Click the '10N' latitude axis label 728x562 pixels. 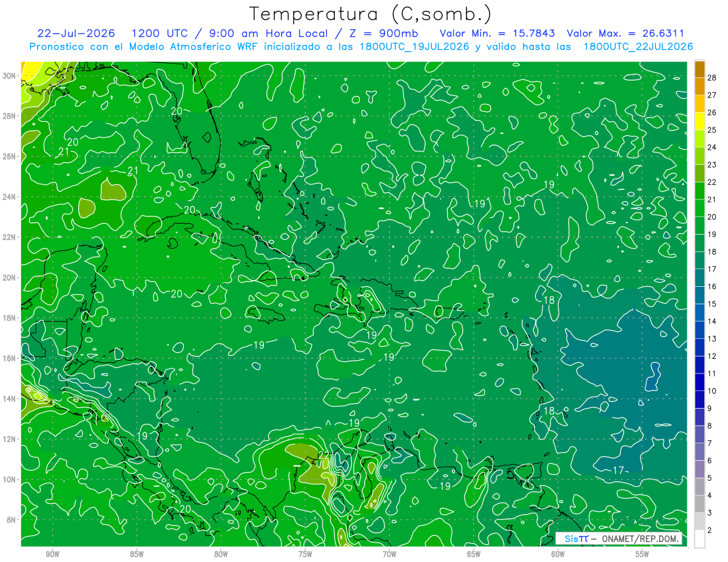click(x=9, y=479)
